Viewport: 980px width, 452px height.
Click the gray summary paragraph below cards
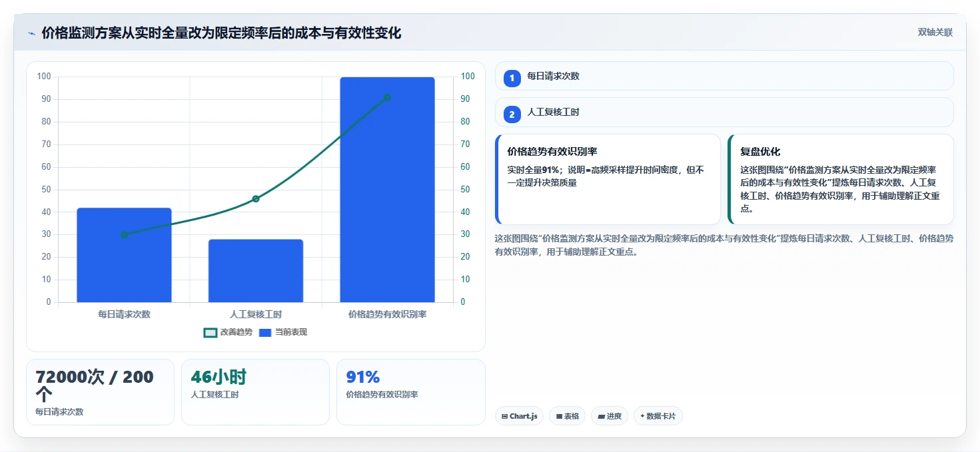[724, 245]
